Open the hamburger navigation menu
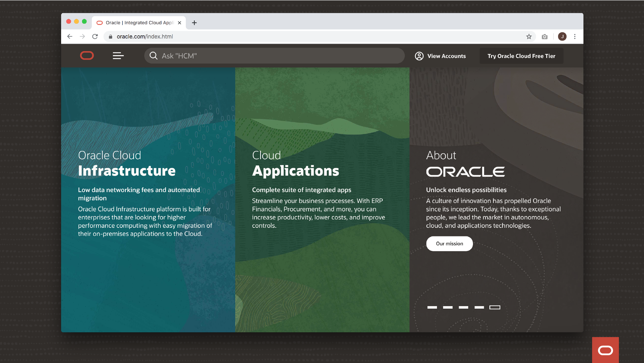Viewport: 644px width, 363px height. pyautogui.click(x=118, y=56)
